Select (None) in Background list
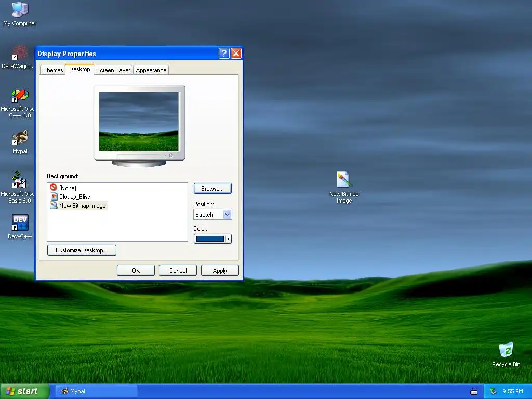The width and height of the screenshot is (532, 399). tap(68, 188)
